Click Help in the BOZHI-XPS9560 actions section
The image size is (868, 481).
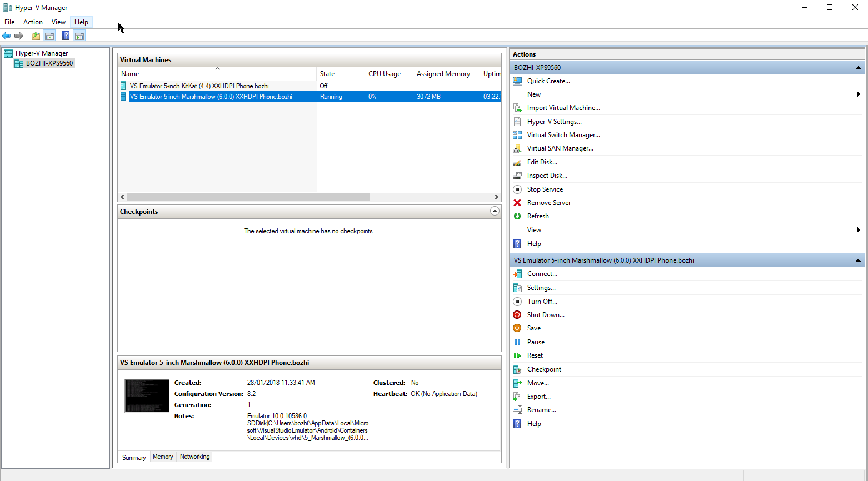[x=534, y=244]
